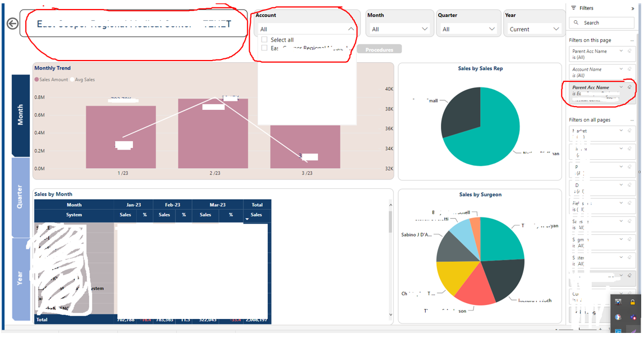The width and height of the screenshot is (644, 338).
Task: Click the Filters pane funnel icon
Action: [574, 8]
